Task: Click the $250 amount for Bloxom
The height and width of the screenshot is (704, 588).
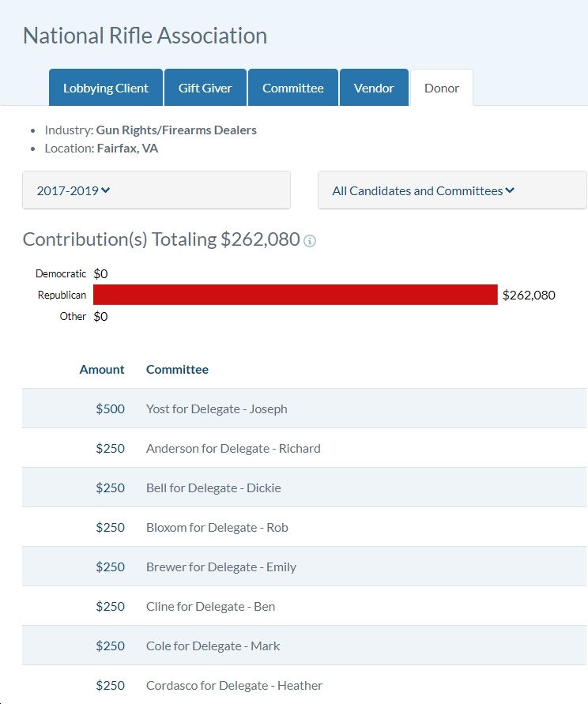Action: tap(110, 527)
